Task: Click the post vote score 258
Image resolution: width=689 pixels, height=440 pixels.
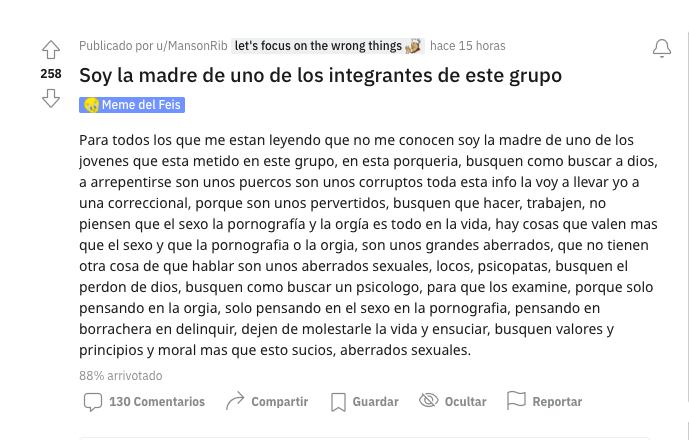Action: point(51,74)
